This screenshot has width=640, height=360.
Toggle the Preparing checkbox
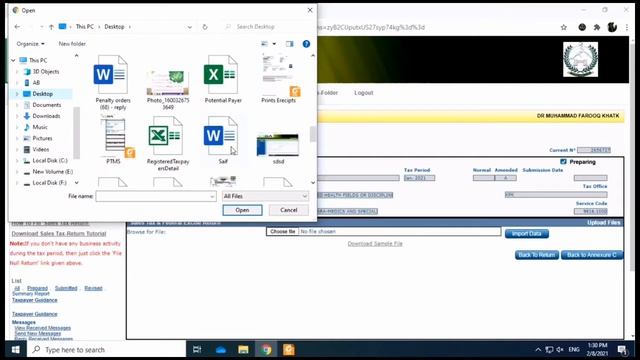[563, 162]
